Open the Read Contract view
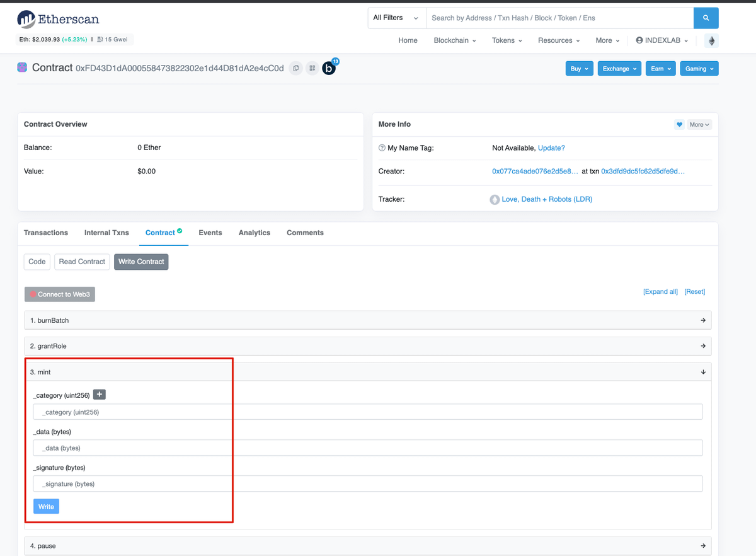 [x=82, y=262]
